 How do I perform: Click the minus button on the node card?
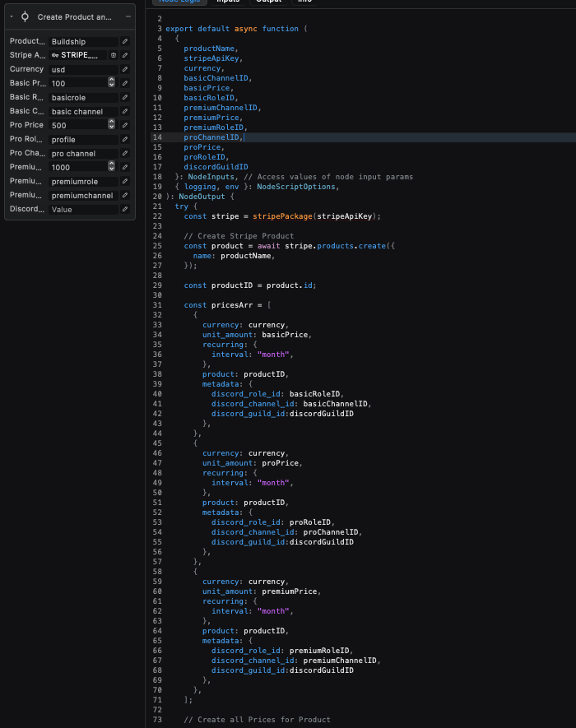pyautogui.click(x=128, y=17)
